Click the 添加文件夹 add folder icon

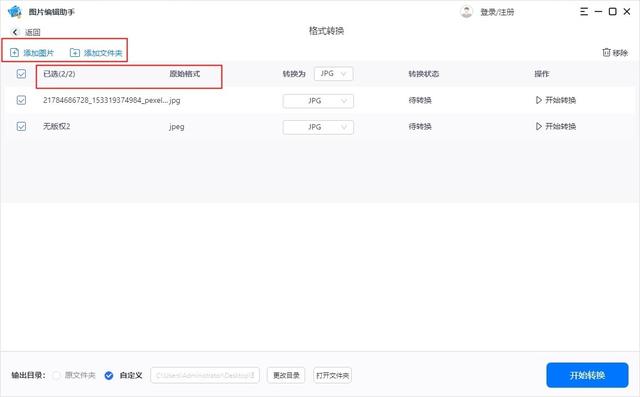pos(75,53)
